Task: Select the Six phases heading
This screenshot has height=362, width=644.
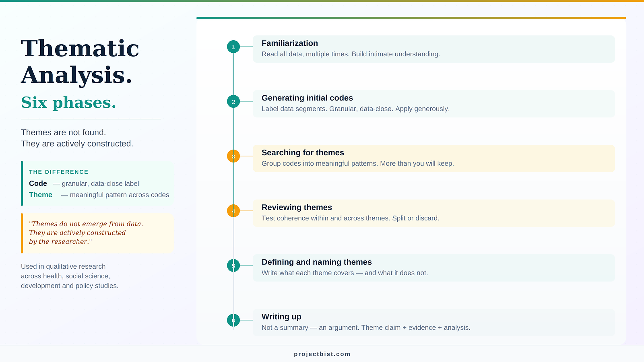Action: coord(68,102)
